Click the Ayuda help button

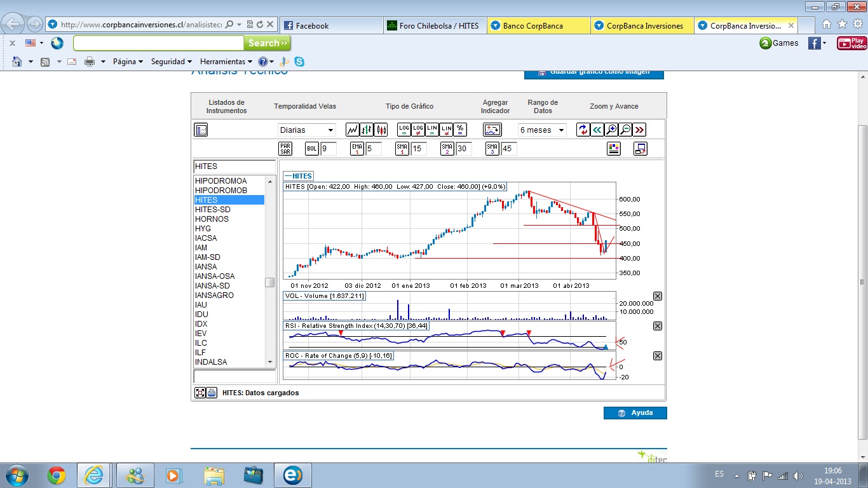coord(635,413)
